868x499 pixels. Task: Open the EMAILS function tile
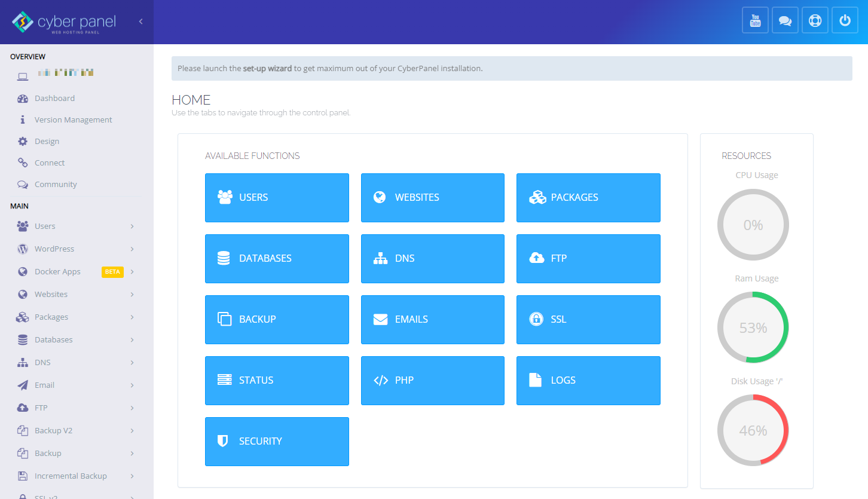(433, 320)
